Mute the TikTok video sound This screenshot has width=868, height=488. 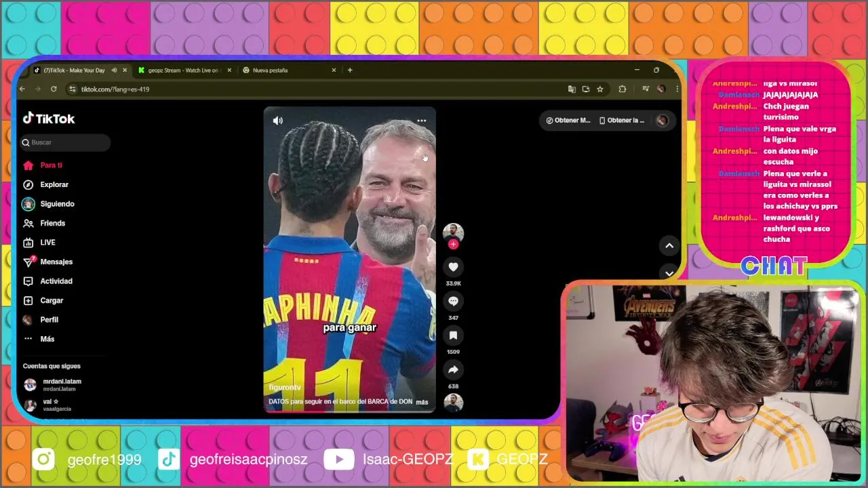[x=277, y=121]
